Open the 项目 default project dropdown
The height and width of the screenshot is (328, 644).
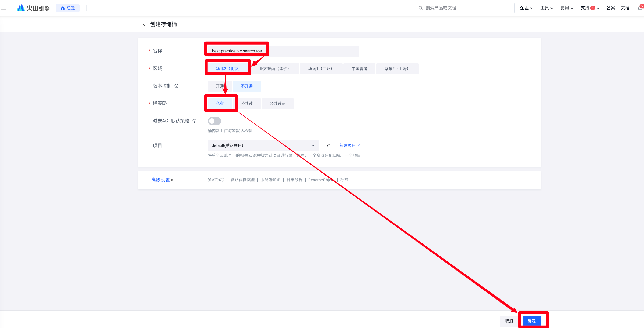pyautogui.click(x=263, y=145)
